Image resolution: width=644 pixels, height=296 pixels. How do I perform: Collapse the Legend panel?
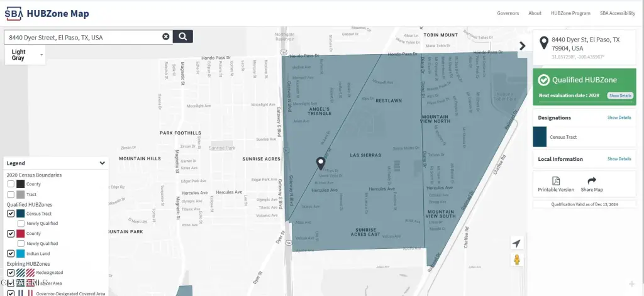coord(102,163)
